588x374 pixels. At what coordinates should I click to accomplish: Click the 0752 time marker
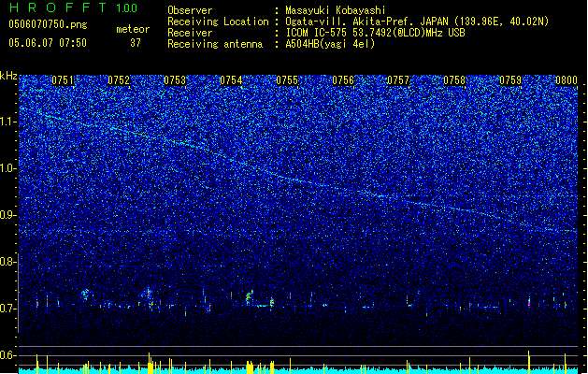[119, 80]
